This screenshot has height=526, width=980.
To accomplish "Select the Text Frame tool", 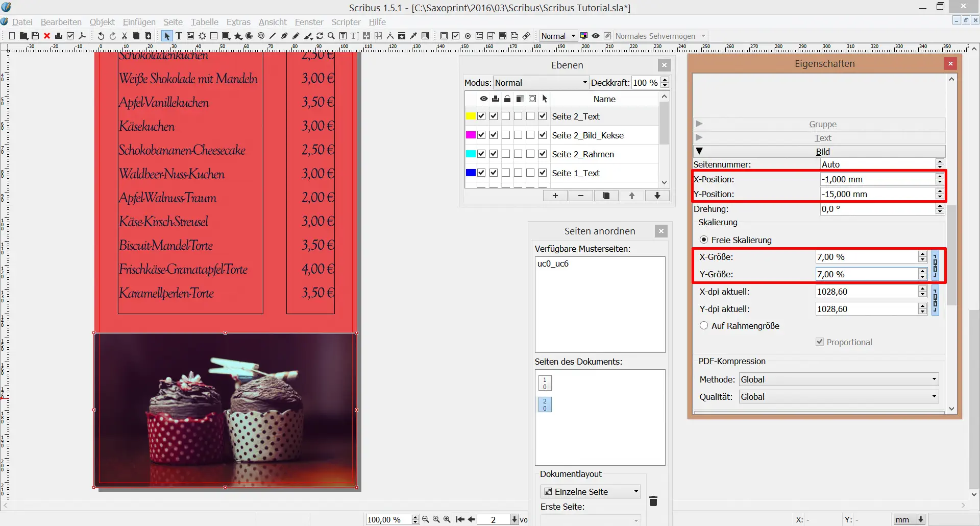I will [179, 36].
